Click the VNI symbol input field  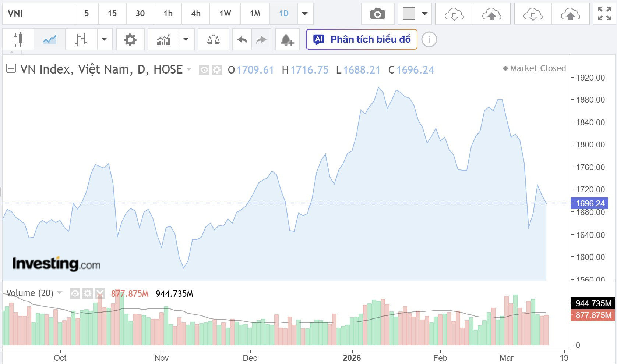pyautogui.click(x=39, y=14)
